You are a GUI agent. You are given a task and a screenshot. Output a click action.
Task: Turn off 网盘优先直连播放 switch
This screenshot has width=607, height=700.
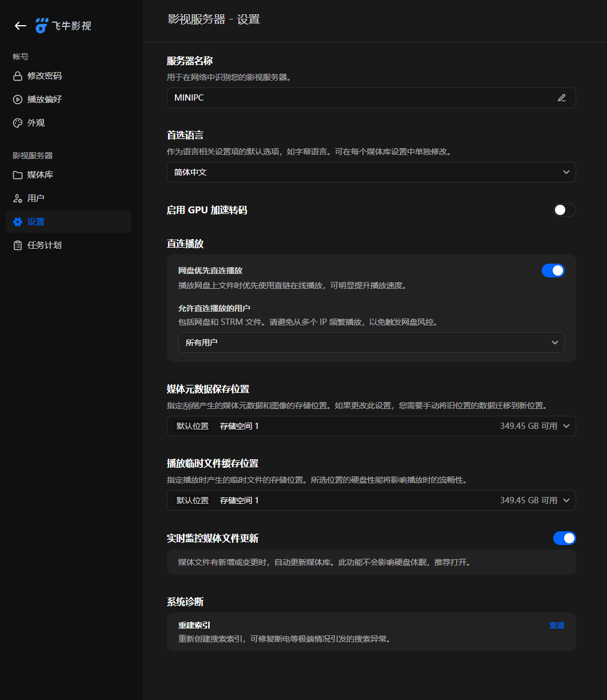[553, 271]
